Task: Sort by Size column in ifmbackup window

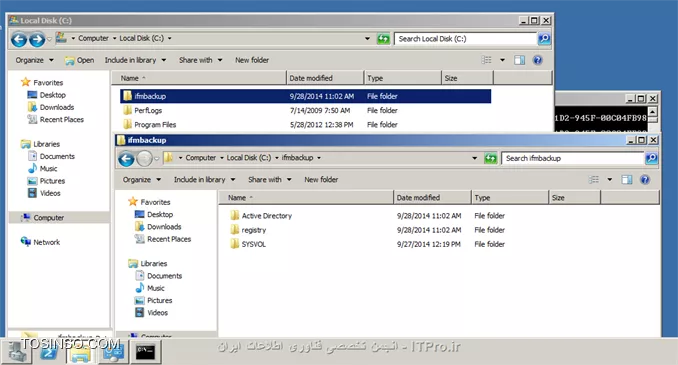Action: (575, 198)
